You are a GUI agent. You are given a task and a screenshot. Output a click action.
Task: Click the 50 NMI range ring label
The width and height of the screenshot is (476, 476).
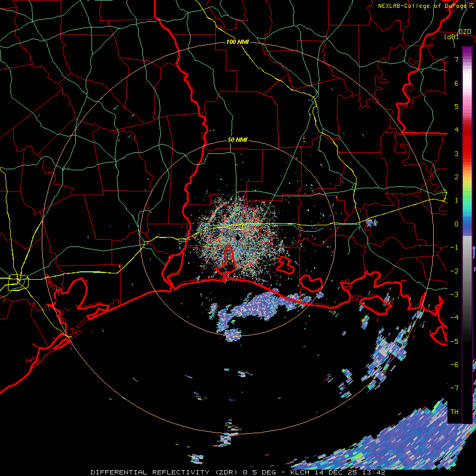point(237,140)
